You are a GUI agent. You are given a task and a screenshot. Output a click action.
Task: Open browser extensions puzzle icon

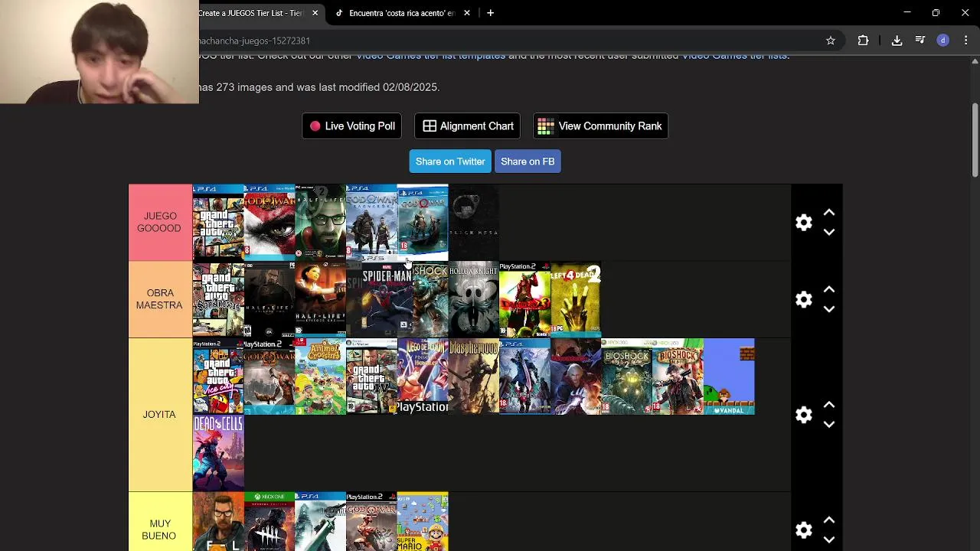click(x=863, y=41)
